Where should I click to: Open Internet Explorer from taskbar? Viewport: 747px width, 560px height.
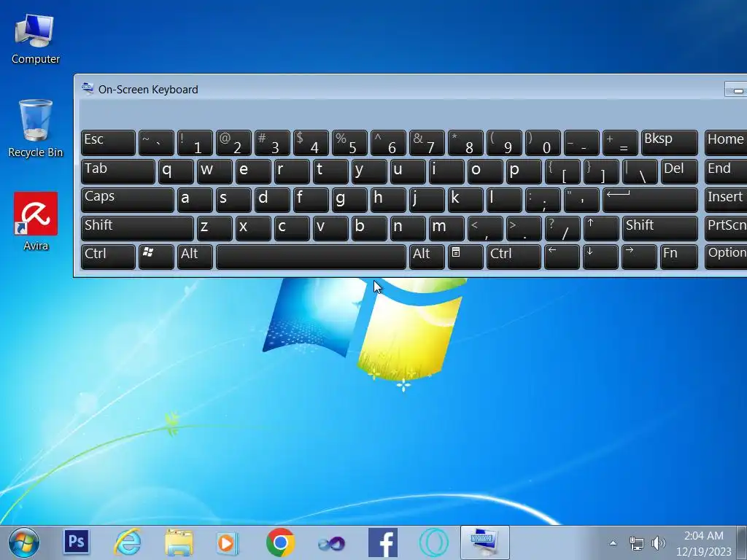tap(127, 542)
